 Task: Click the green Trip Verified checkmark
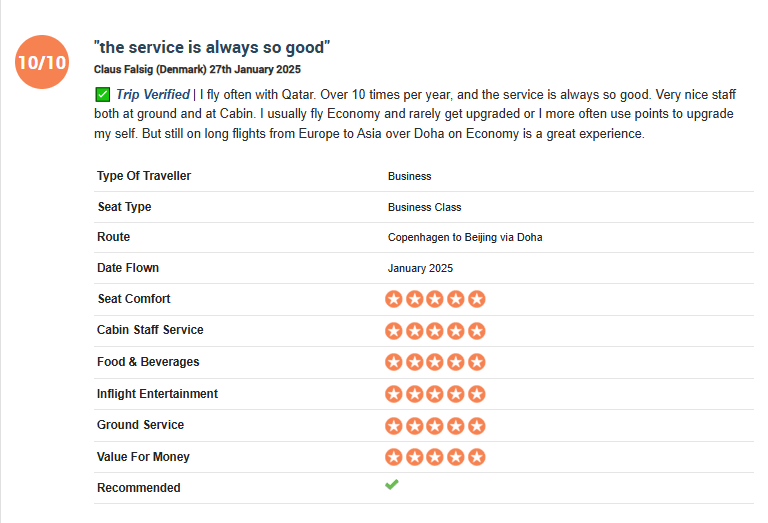(x=102, y=95)
